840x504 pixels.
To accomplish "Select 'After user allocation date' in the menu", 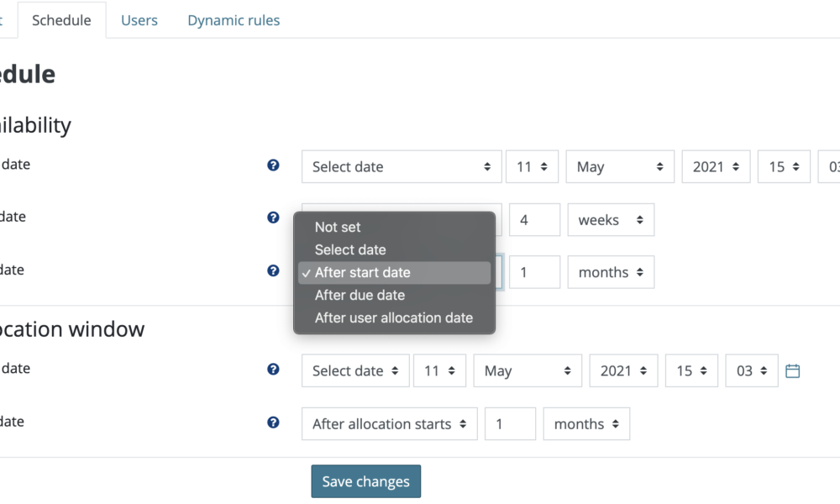I will pyautogui.click(x=393, y=318).
